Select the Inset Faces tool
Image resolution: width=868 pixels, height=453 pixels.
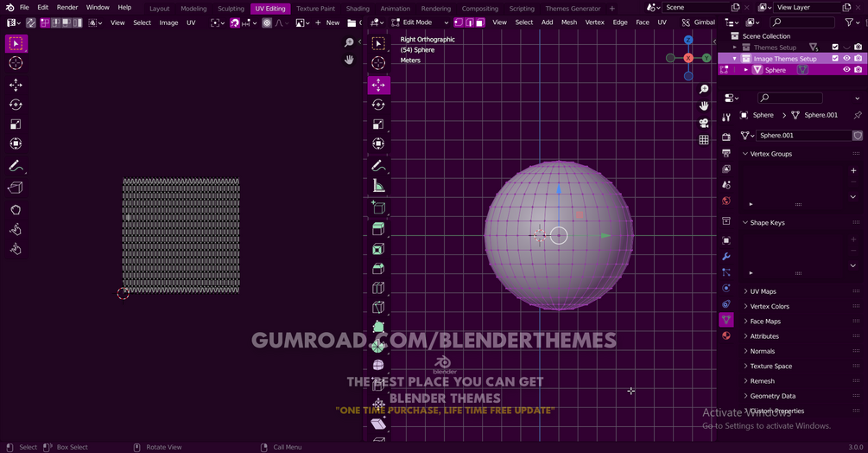click(378, 249)
